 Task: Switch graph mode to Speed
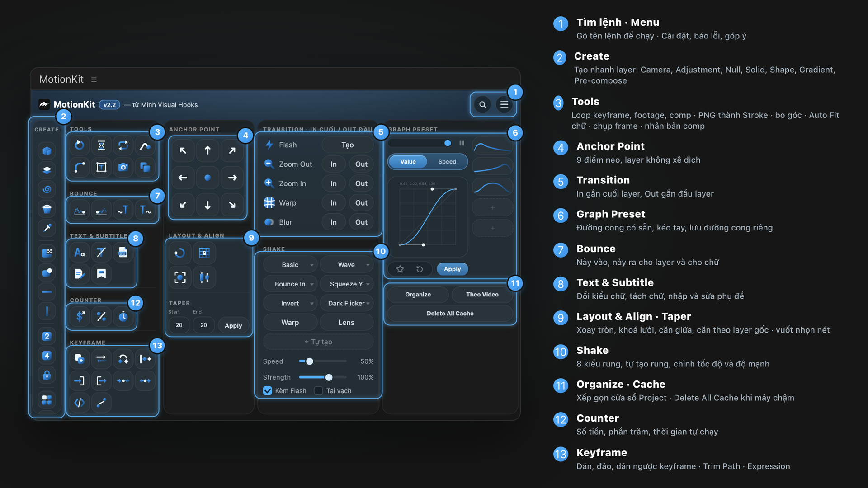pyautogui.click(x=447, y=162)
